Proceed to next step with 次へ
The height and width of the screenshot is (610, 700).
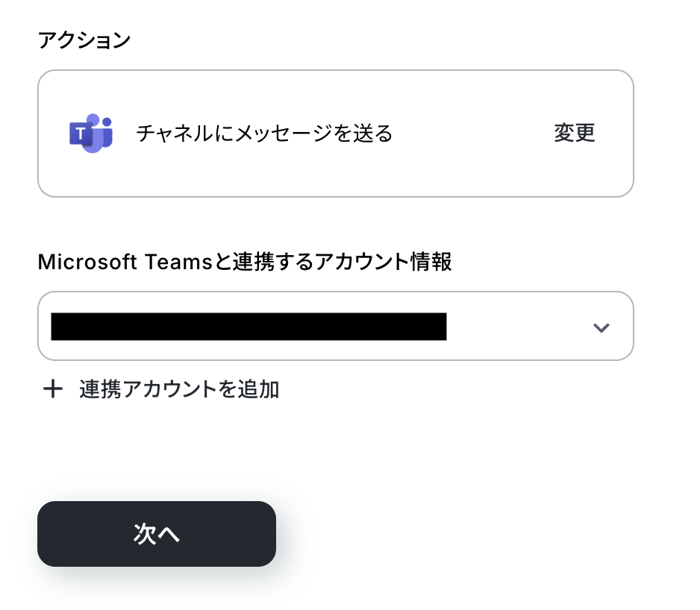(x=157, y=533)
